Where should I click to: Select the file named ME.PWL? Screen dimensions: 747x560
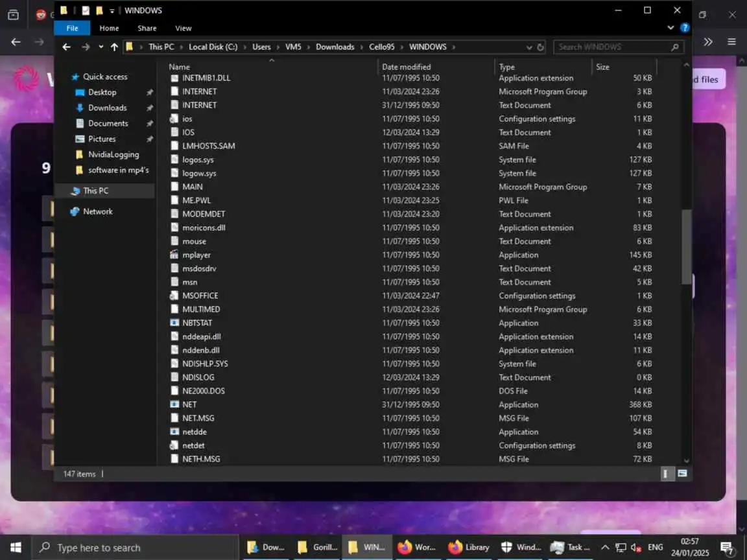pyautogui.click(x=196, y=200)
